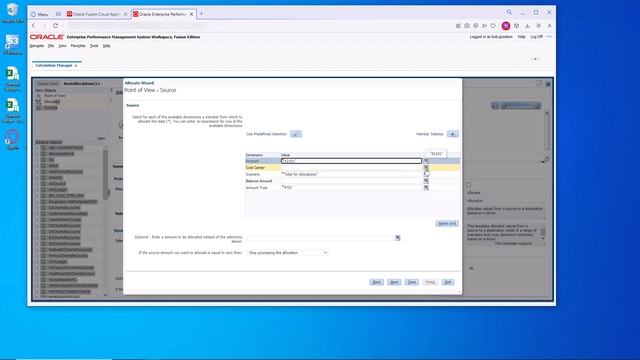640x360 pixels.
Task: Reload the page with refresh icon
Action: point(56,26)
